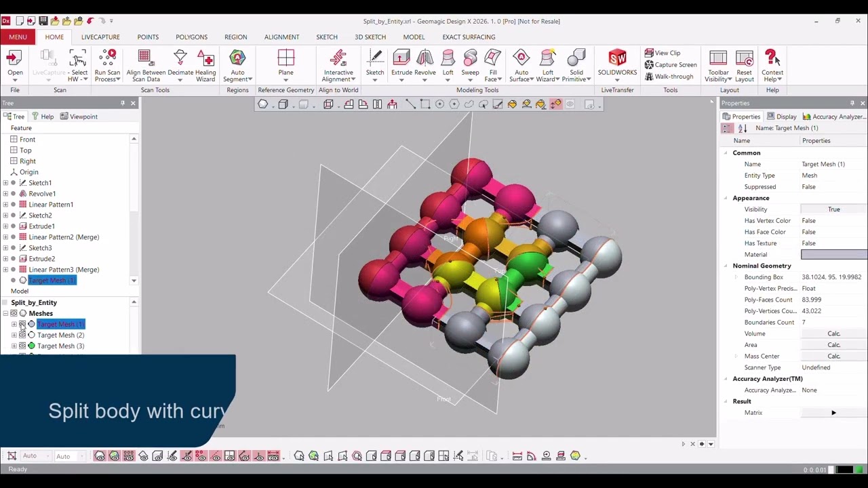This screenshot has width=868, height=488.
Task: Toggle visibility of the Meshes group
Action: 14,313
